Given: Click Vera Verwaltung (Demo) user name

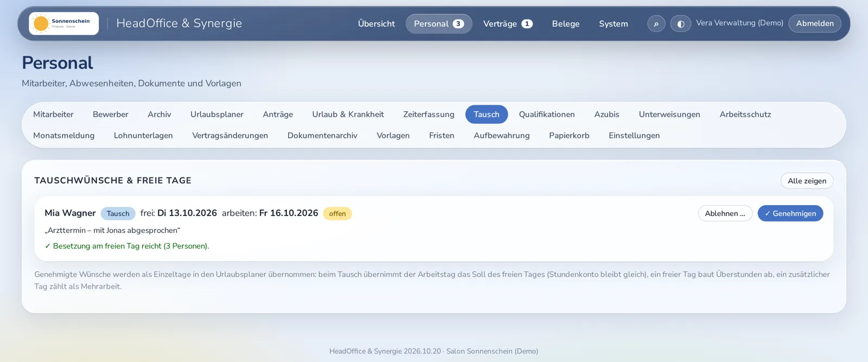Looking at the screenshot, I should 739,23.
